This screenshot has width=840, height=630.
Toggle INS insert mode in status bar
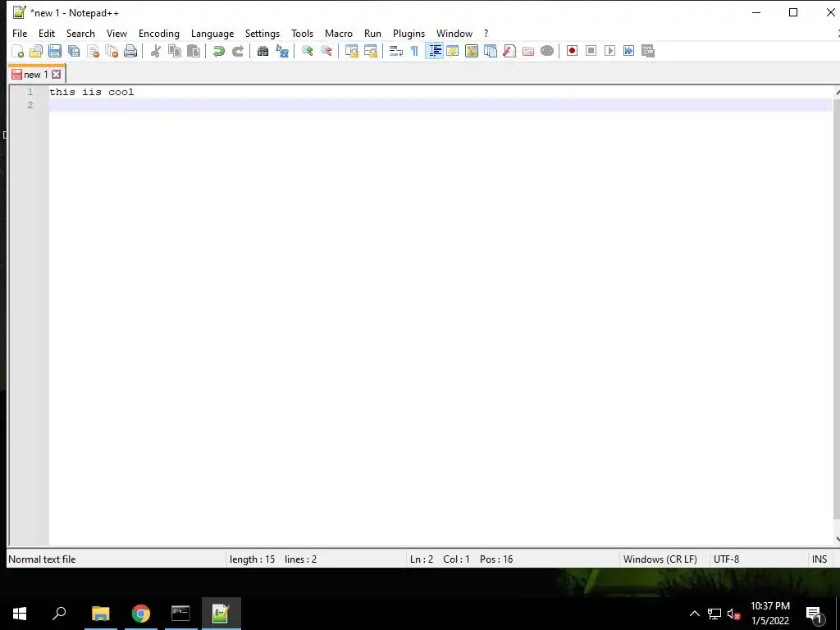click(x=819, y=559)
